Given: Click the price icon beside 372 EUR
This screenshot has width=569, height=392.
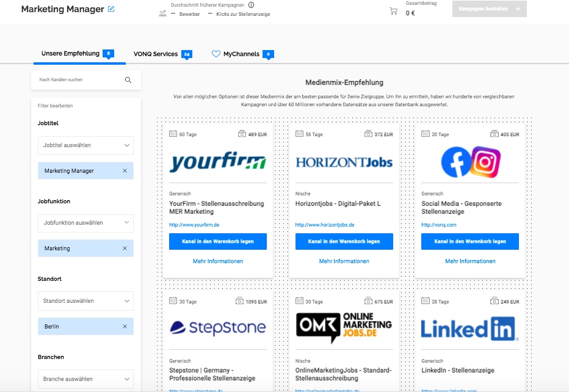Looking at the screenshot, I should 368,134.
